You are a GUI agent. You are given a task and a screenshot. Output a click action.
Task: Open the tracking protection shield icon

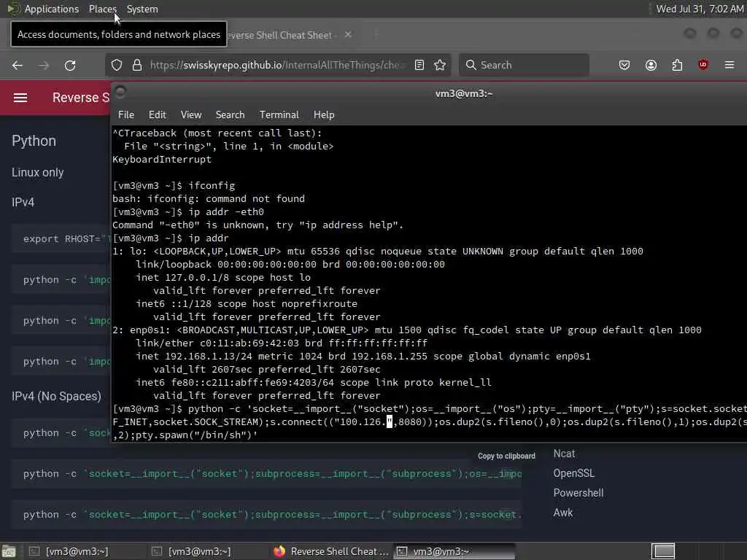(117, 65)
